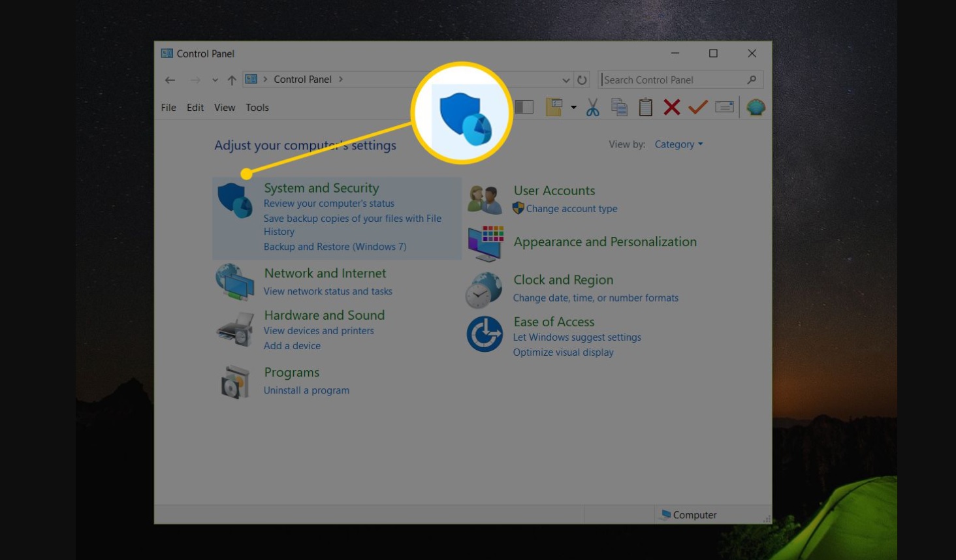This screenshot has width=956, height=560.
Task: Open the File menu
Action: pyautogui.click(x=168, y=107)
